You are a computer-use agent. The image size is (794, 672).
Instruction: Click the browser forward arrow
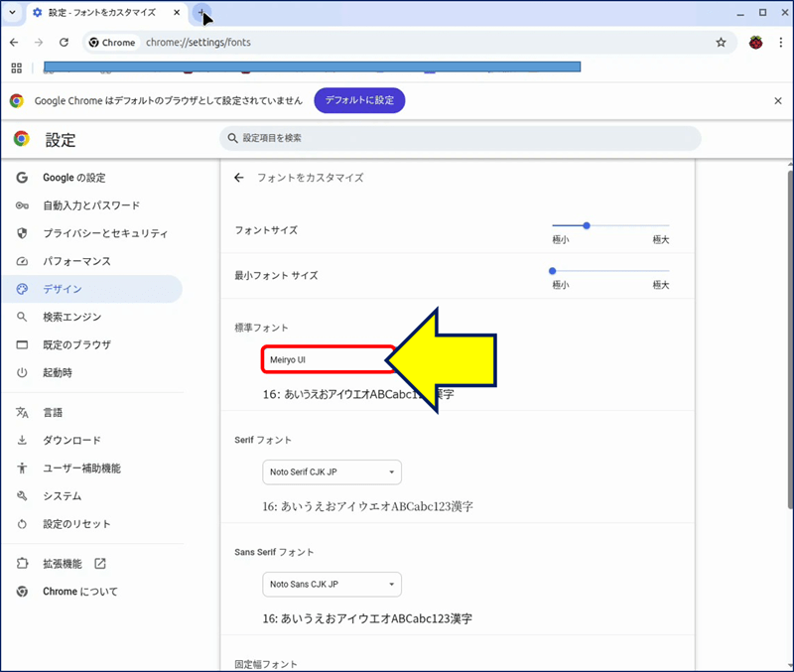coord(39,43)
